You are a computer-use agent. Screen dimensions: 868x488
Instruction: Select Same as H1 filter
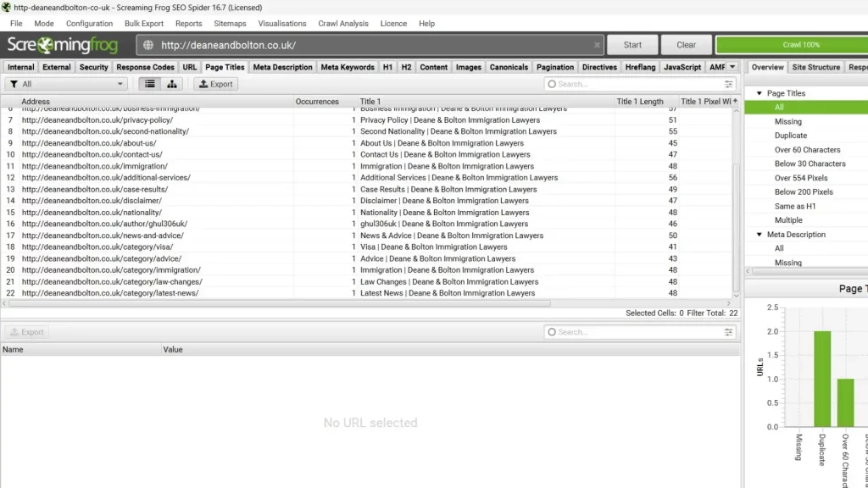tap(795, 207)
